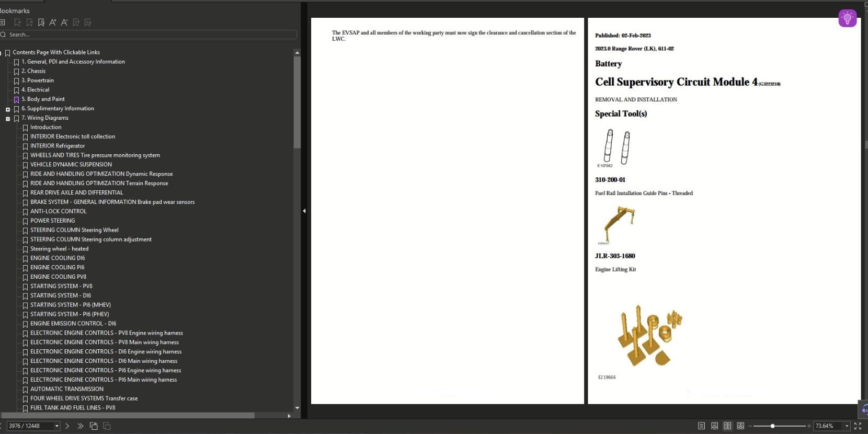Click the Fuel Rail Guide Pins tool image
Viewport: 868px width, 434px height.
(x=616, y=147)
